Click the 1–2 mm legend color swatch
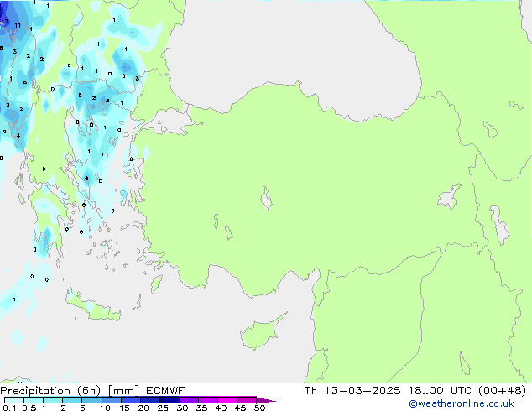 click(53, 400)
